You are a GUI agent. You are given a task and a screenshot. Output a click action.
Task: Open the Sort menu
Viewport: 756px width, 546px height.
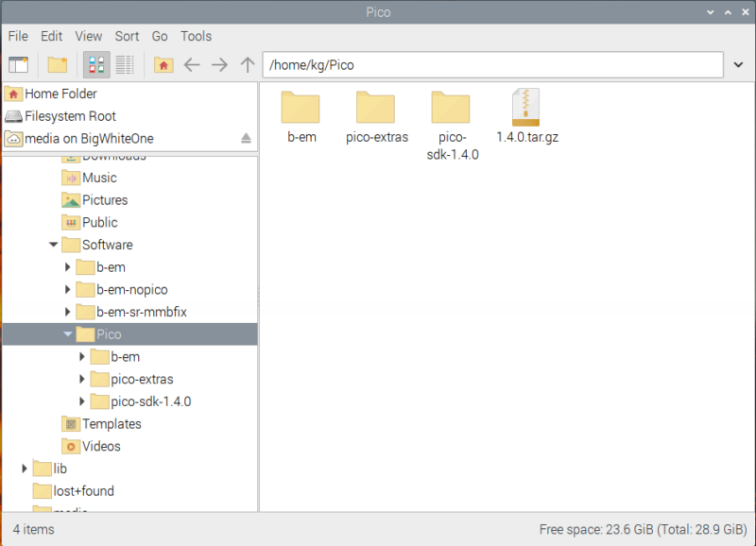127,36
